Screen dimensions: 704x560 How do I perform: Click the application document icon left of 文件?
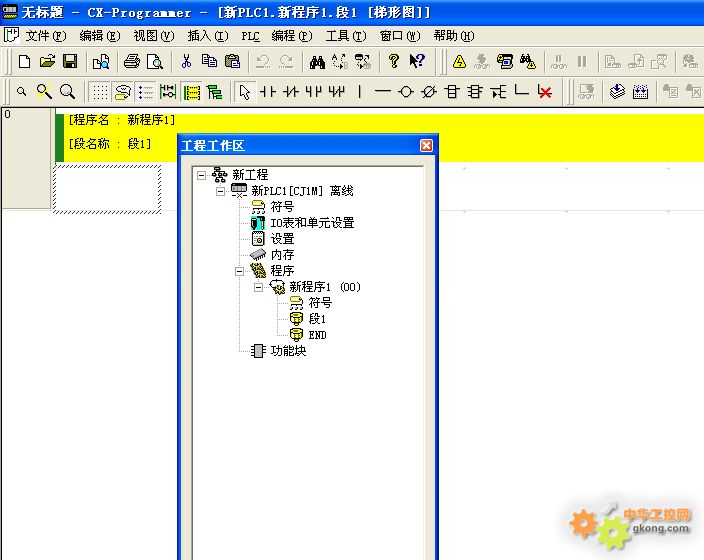[x=11, y=35]
